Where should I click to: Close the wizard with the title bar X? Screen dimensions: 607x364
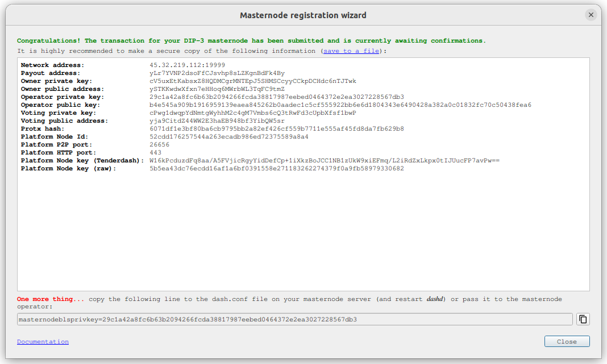point(591,15)
